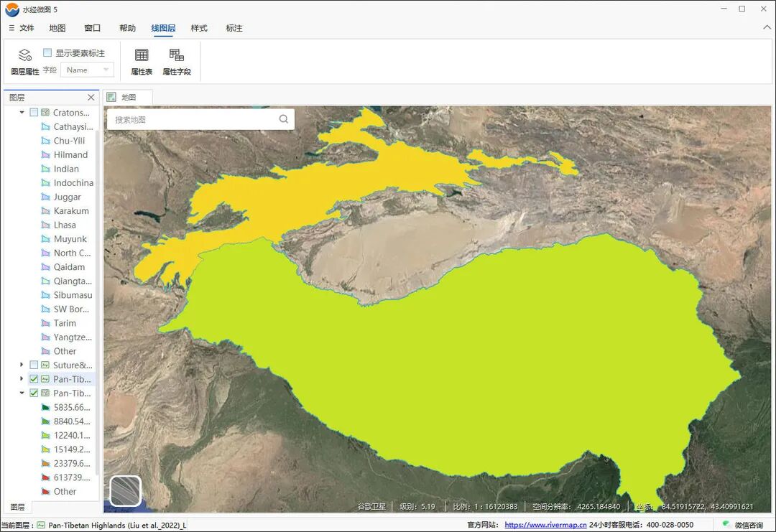776x532 pixels.
Task: Switch to the 样式 ribbon tab
Action: click(x=199, y=28)
